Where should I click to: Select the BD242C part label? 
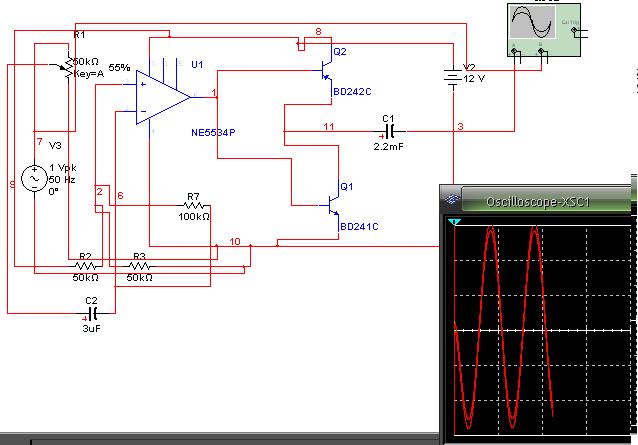tap(352, 92)
